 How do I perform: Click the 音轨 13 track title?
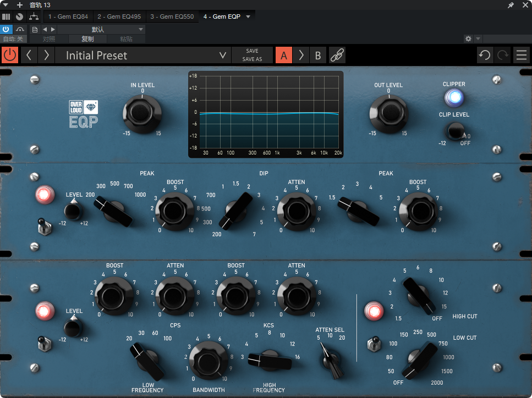click(x=40, y=5)
